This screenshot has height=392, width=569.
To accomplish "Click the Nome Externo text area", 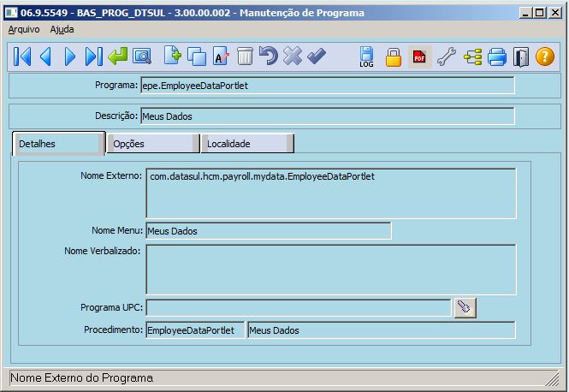I will pos(331,193).
